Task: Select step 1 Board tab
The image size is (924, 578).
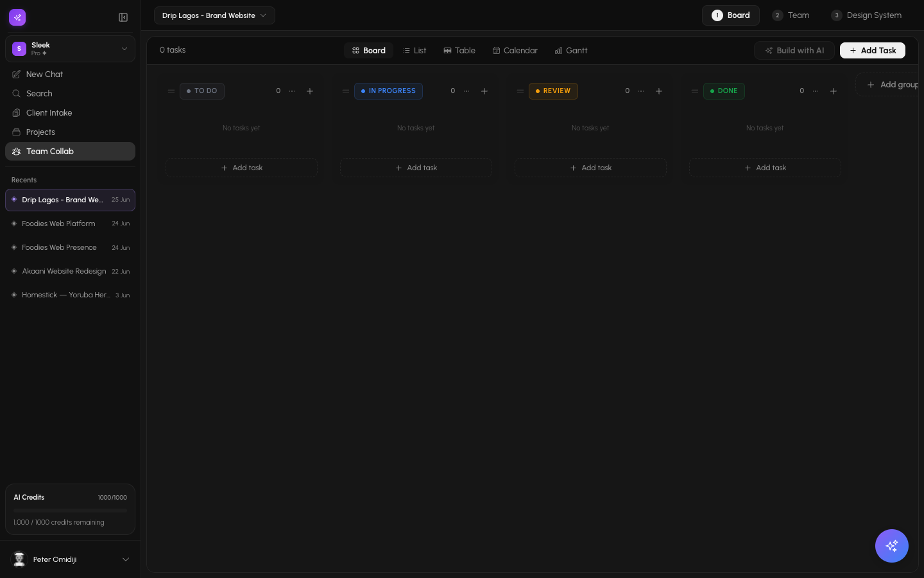Action: pyautogui.click(x=731, y=15)
